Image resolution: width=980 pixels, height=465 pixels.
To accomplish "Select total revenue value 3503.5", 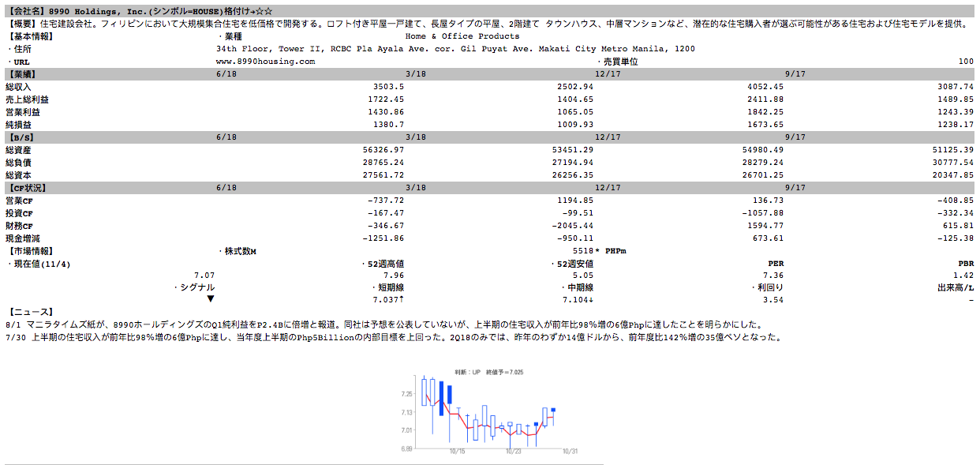I will (387, 87).
